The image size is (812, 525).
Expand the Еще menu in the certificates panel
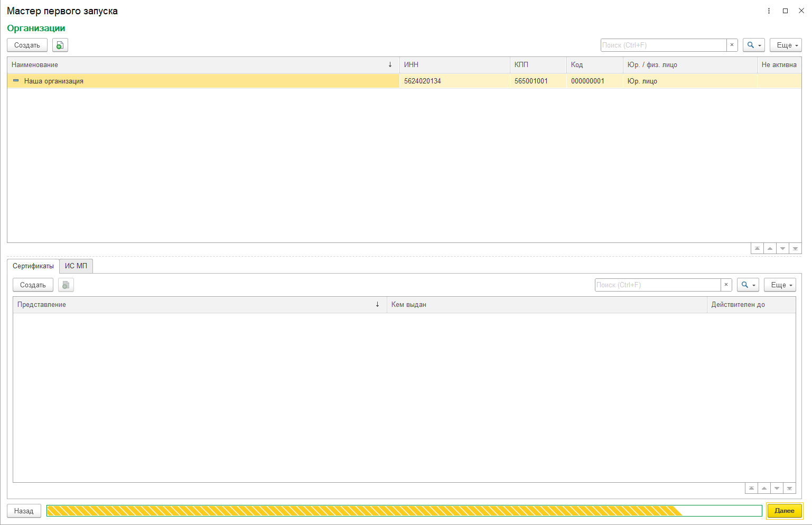[780, 285]
